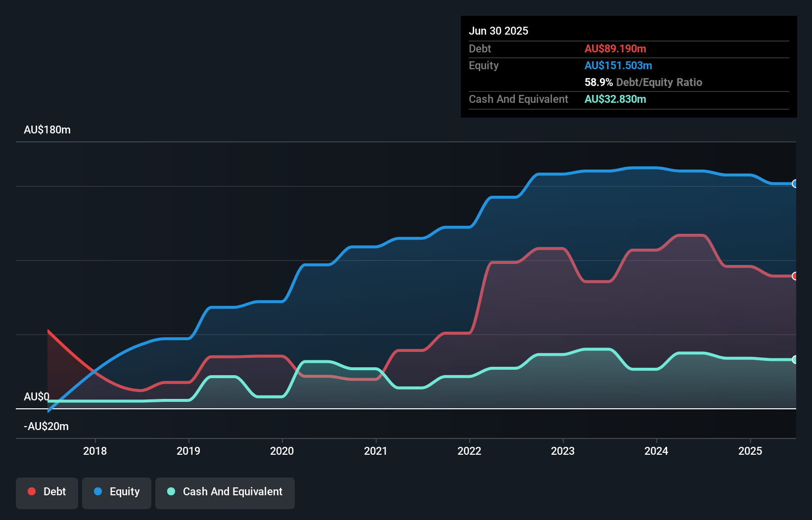Click the Jun 30 2025 tooltip date
This screenshot has width=812, height=520.
coord(498,31)
